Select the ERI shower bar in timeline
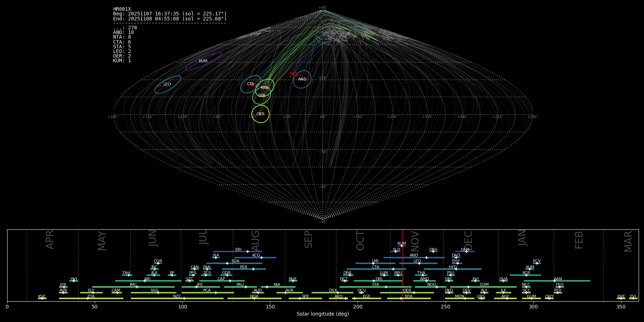 click(238, 252)
